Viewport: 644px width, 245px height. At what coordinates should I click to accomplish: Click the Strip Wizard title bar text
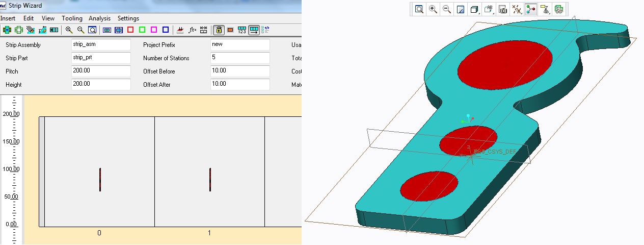click(x=25, y=6)
